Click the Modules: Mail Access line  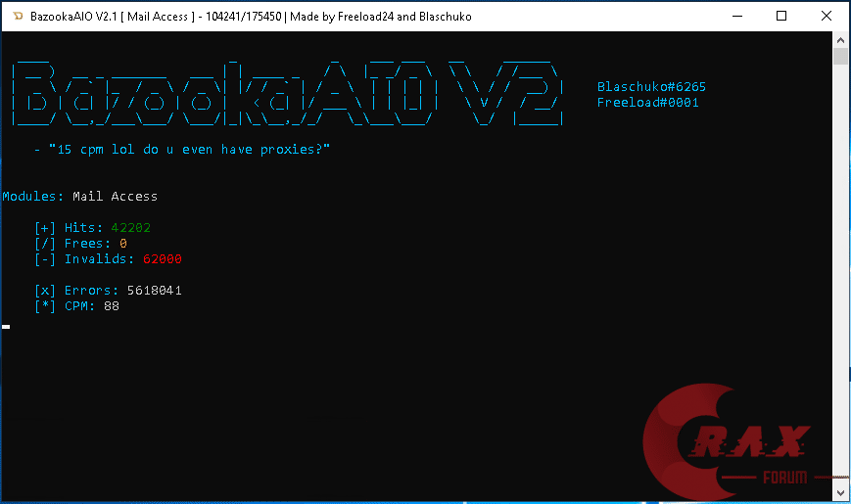pos(79,197)
